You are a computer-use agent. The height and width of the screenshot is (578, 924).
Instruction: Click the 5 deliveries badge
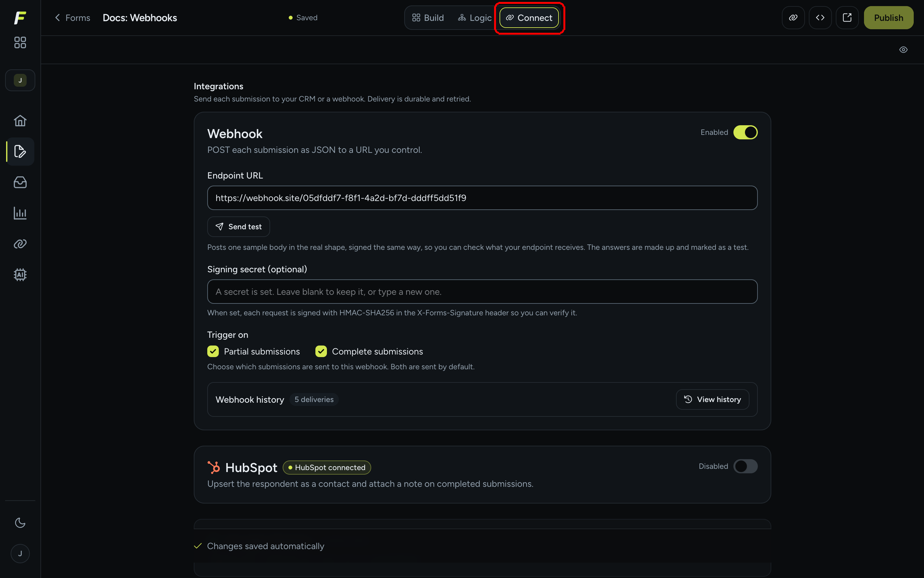[314, 399]
